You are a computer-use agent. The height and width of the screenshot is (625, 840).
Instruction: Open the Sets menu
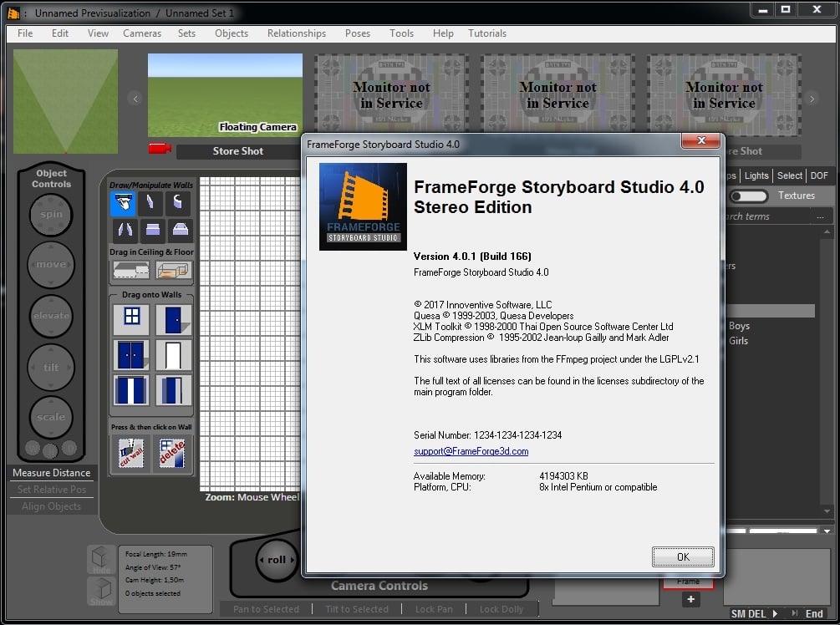(186, 33)
